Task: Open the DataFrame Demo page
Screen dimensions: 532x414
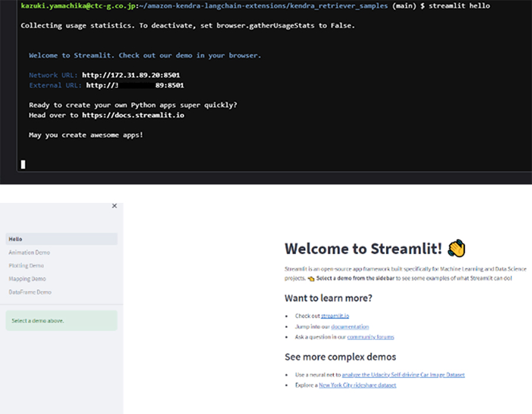Action: (30, 292)
